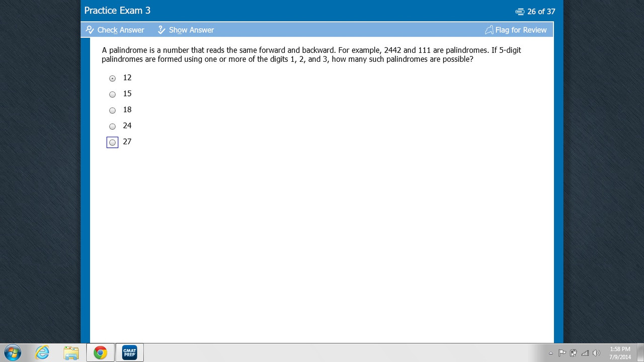
Task: Open the network signal tray icon
Action: (585, 353)
